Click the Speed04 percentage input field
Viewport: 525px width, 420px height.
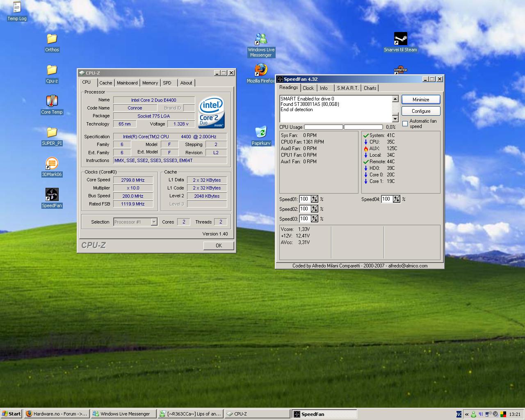point(387,199)
